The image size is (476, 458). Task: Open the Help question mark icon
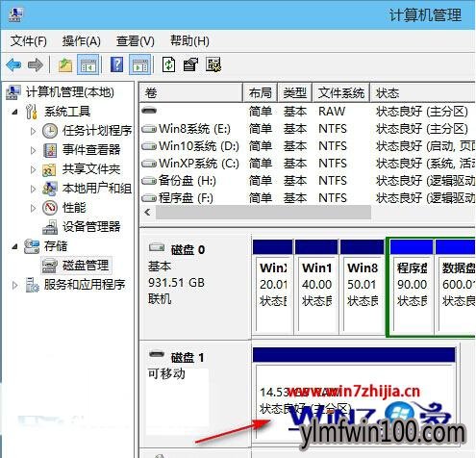[116, 64]
